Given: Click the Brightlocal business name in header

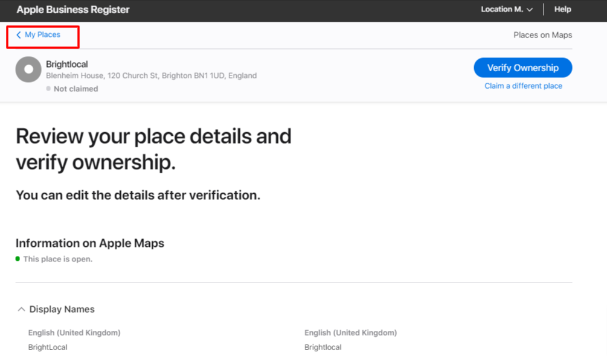Looking at the screenshot, I should (67, 63).
